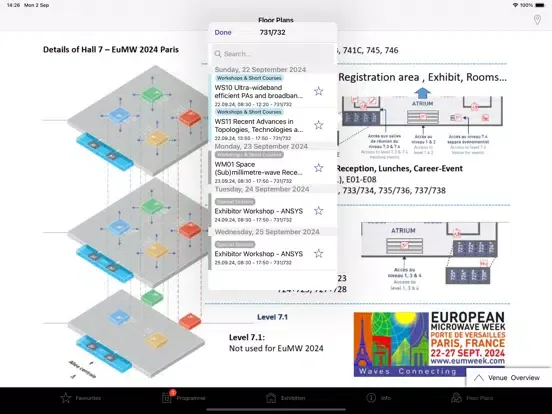
Task: Open WS11 Recent Advances in Topologies session
Action: (x=272, y=125)
